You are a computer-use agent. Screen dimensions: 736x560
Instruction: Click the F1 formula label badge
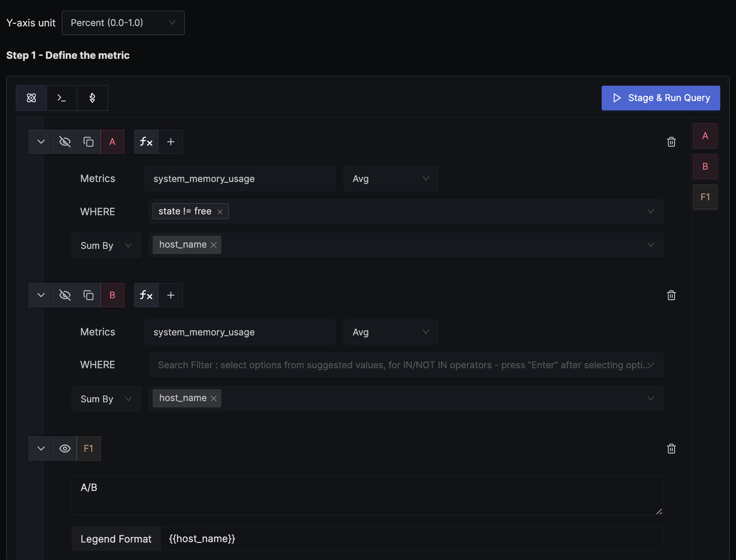click(x=89, y=449)
